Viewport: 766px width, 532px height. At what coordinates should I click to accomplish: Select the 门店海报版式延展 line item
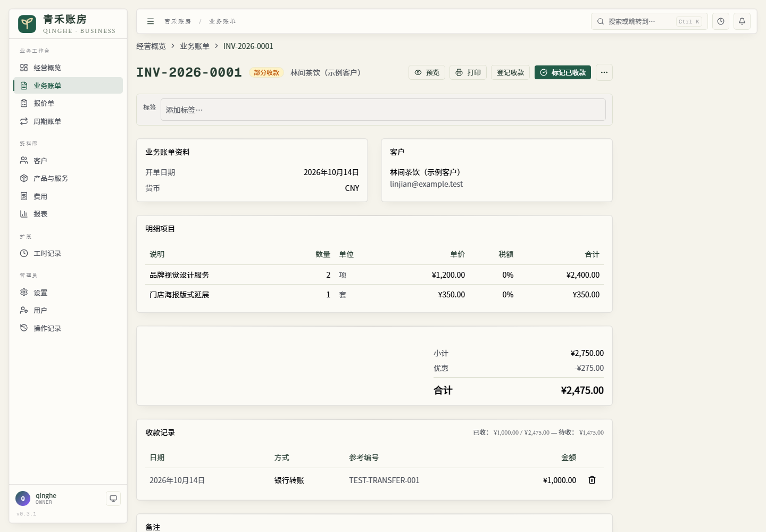pos(374,295)
